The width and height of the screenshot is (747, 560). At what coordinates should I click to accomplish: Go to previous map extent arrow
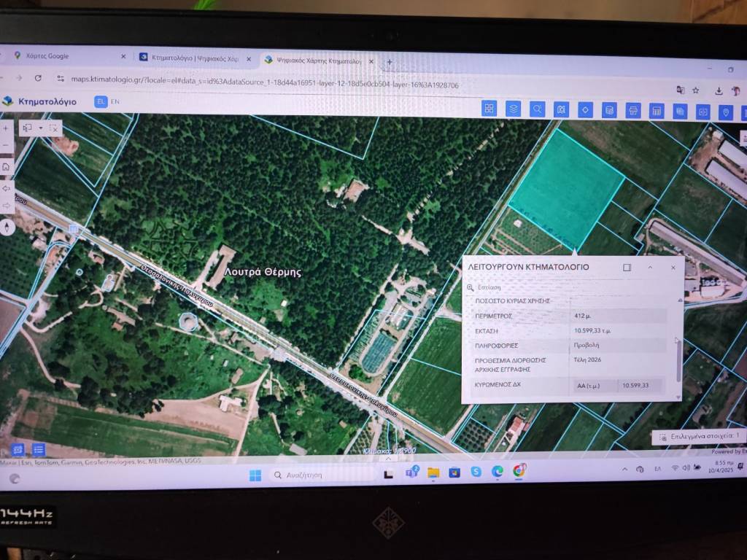(x=7, y=188)
